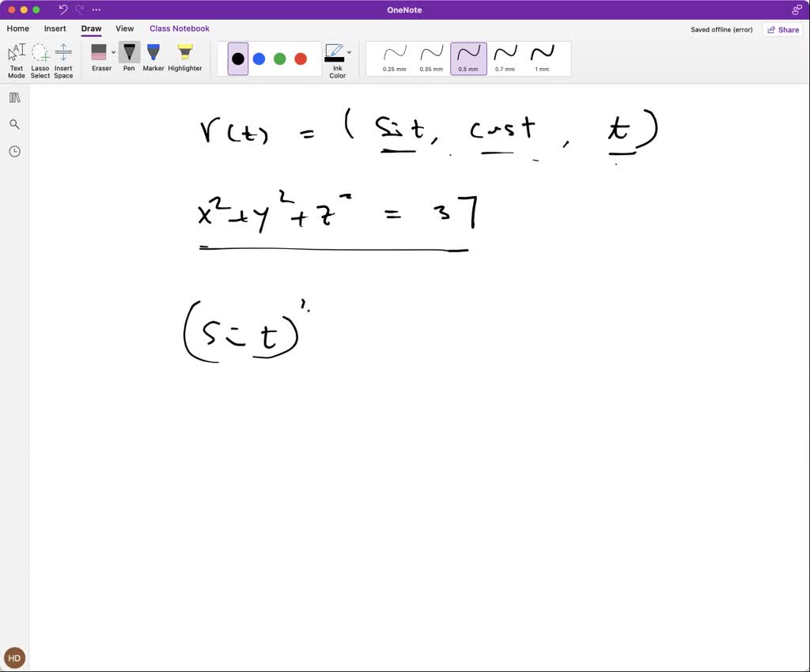
Task: Open the search sidebar
Action: pyautogui.click(x=14, y=124)
